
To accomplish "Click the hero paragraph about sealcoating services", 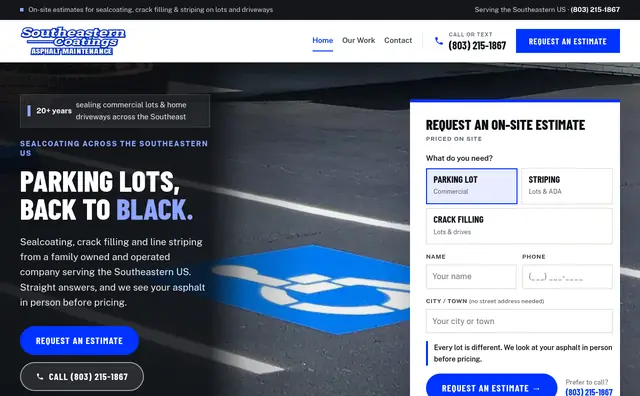I will click(x=113, y=272).
